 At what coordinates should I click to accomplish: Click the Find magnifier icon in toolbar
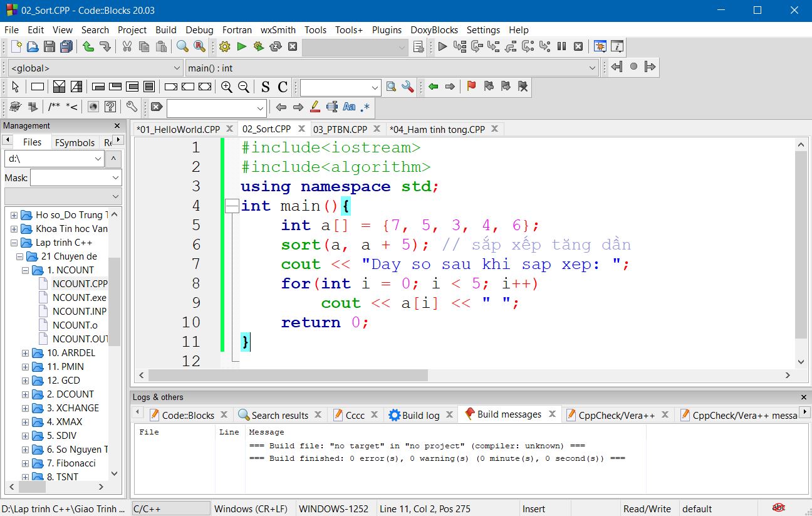pyautogui.click(x=182, y=46)
